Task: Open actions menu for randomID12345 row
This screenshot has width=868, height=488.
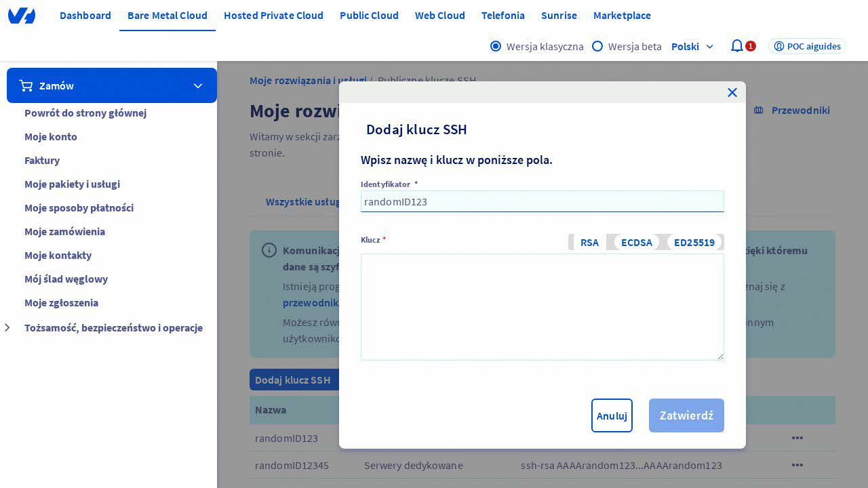Action: [x=797, y=465]
